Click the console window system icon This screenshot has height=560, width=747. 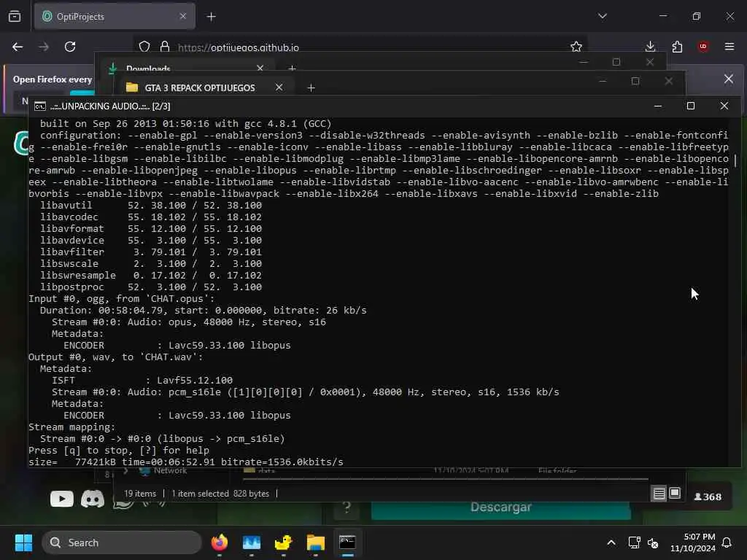point(40,106)
